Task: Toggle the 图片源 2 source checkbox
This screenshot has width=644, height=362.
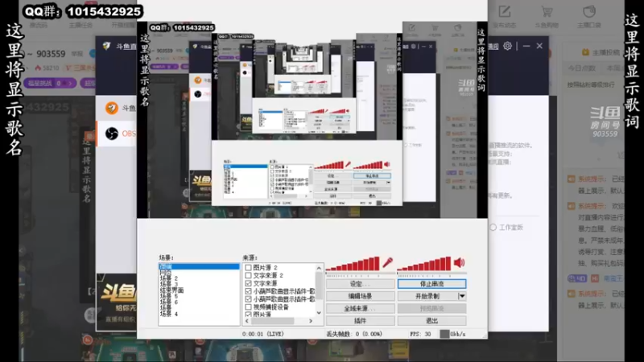Action: (x=248, y=268)
